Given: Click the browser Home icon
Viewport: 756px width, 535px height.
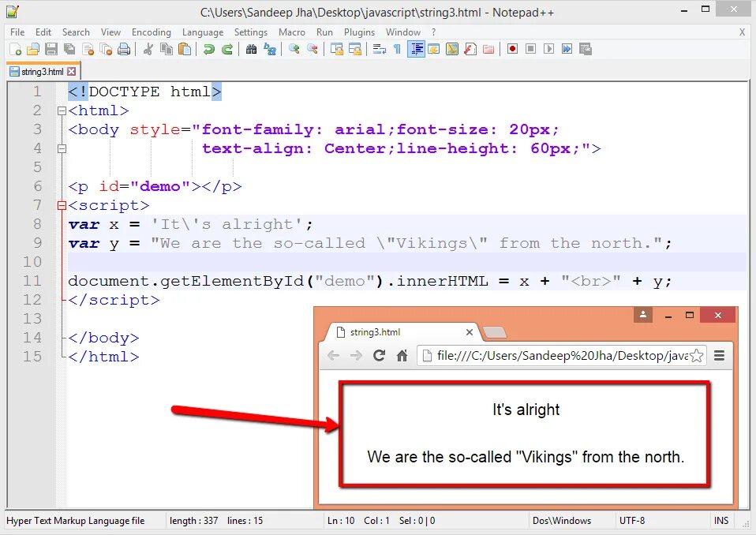Looking at the screenshot, I should coord(402,356).
